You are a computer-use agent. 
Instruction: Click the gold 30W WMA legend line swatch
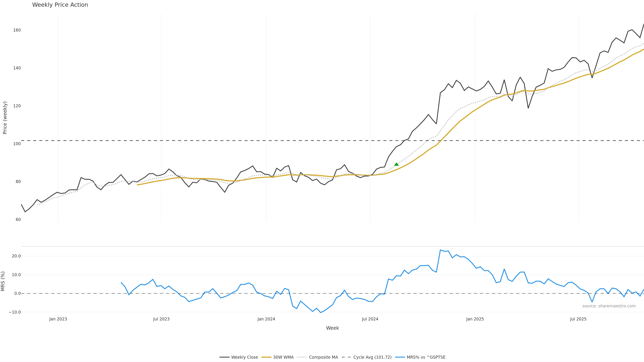point(266,357)
